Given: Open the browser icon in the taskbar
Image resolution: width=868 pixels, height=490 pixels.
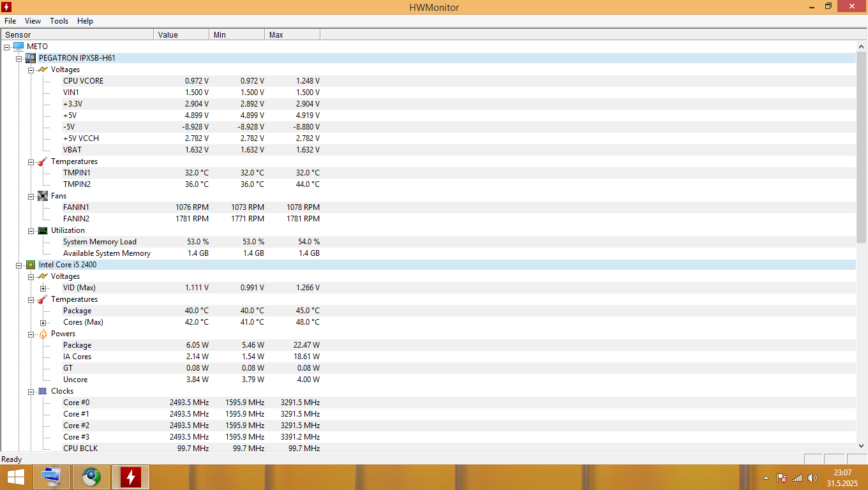Looking at the screenshot, I should (91, 477).
